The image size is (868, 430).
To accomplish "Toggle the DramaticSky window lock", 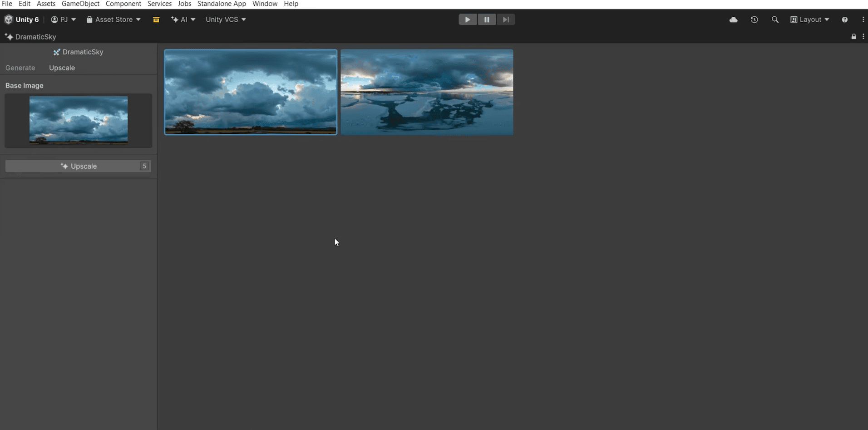I will point(853,37).
